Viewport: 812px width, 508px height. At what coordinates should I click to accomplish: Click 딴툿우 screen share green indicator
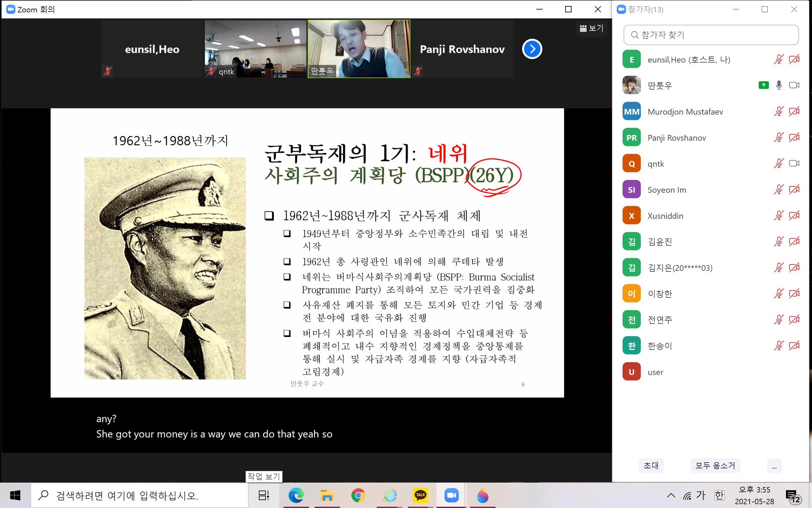point(763,85)
